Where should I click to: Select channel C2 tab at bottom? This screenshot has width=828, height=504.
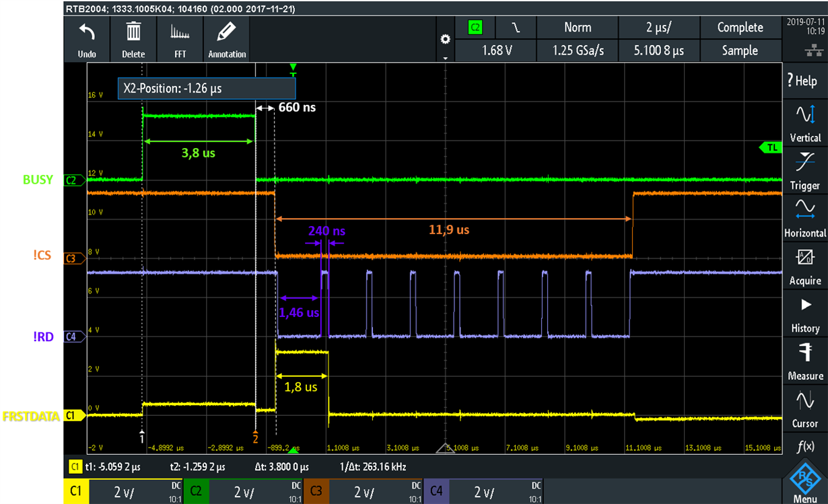click(x=196, y=492)
